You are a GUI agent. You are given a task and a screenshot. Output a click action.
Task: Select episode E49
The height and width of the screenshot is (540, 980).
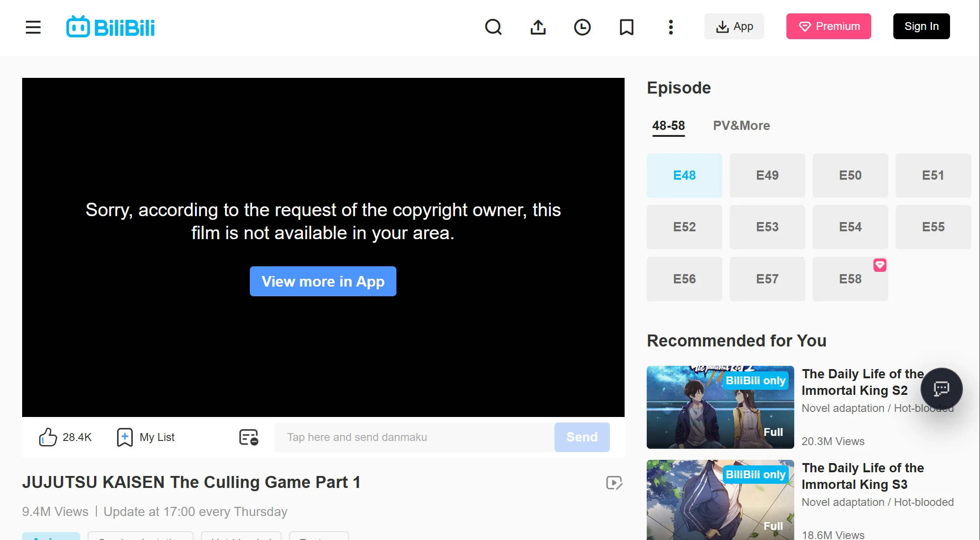(x=767, y=175)
